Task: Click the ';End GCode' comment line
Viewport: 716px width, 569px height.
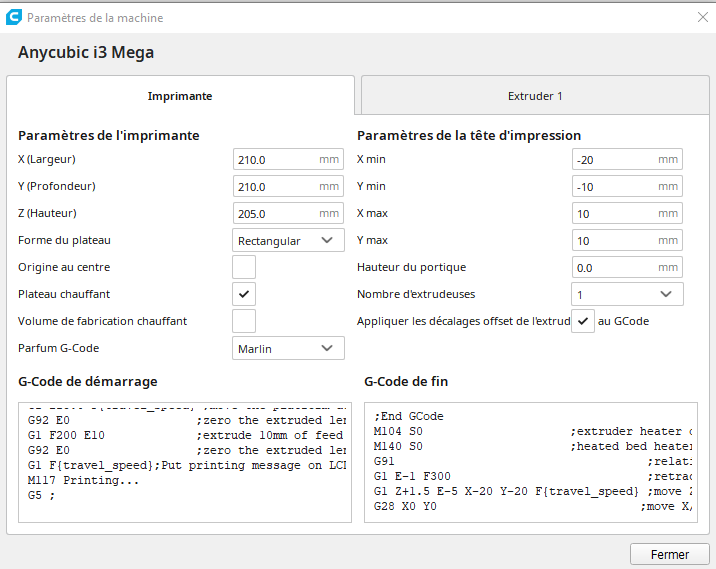Action: tap(409, 416)
